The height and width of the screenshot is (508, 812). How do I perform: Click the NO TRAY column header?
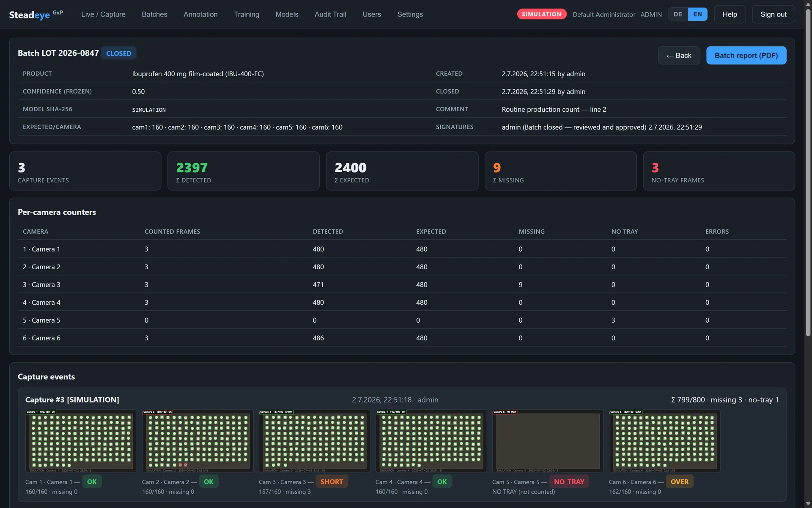coord(624,232)
